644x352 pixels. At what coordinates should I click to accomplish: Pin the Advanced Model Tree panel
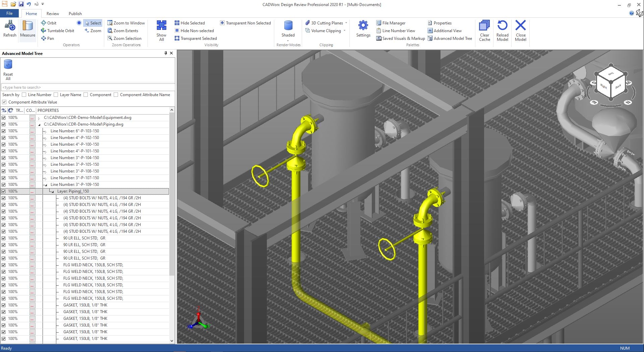click(166, 53)
